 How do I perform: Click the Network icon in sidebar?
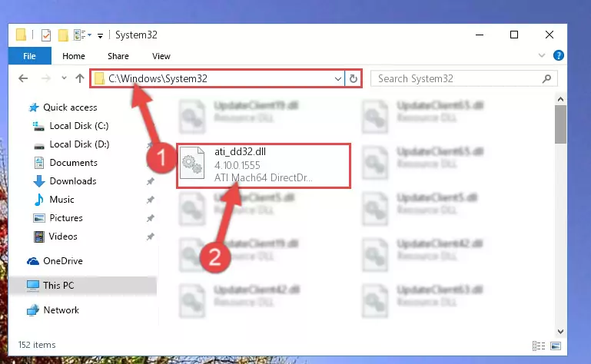click(x=33, y=310)
